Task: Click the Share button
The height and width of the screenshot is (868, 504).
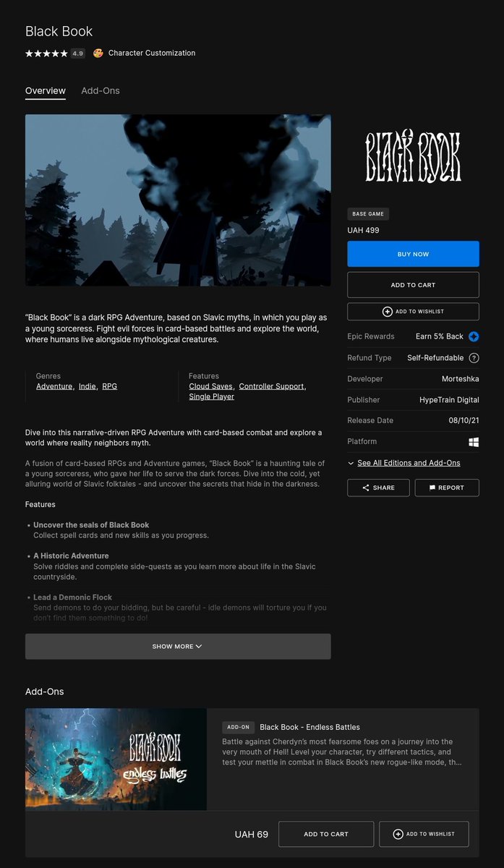Action: pyautogui.click(x=378, y=488)
